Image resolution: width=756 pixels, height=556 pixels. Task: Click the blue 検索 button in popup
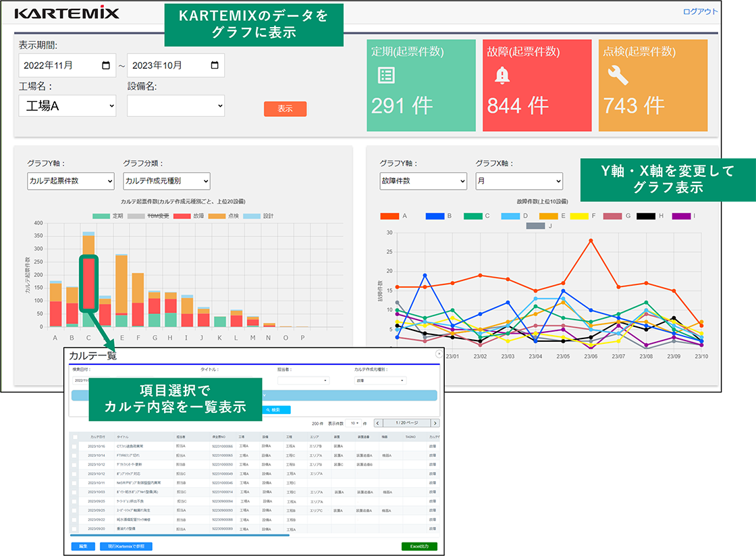(276, 410)
